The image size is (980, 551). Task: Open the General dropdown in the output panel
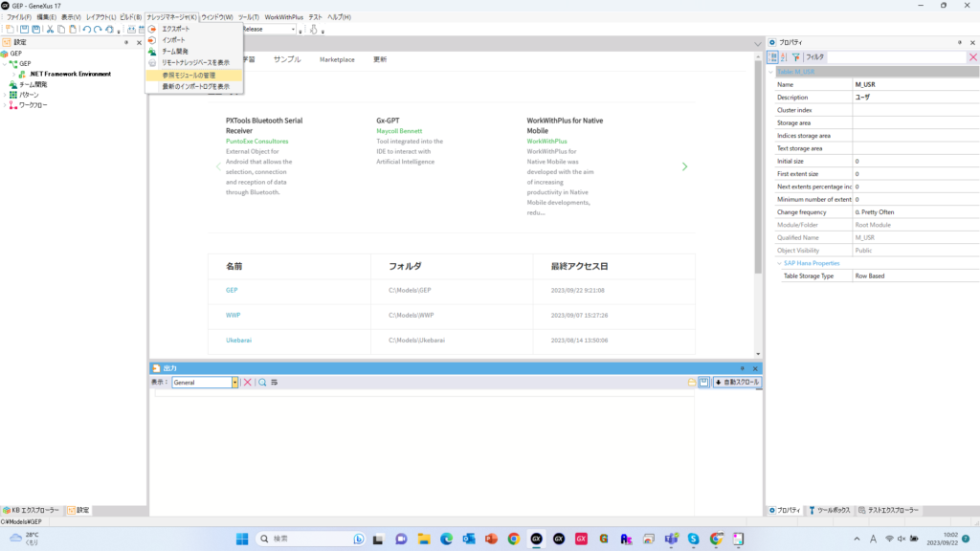coord(234,383)
